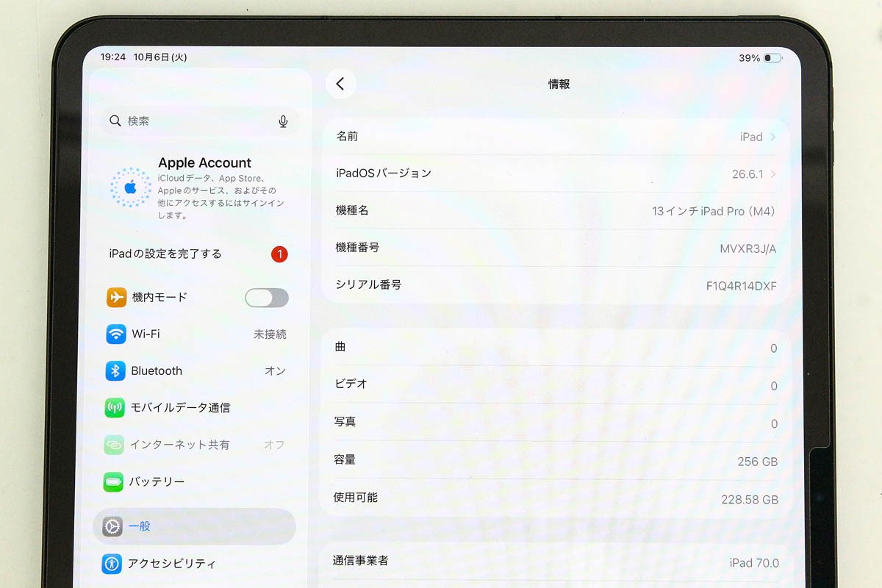Tap capacity value 256 GB
The width and height of the screenshot is (882, 588).
[757, 462]
